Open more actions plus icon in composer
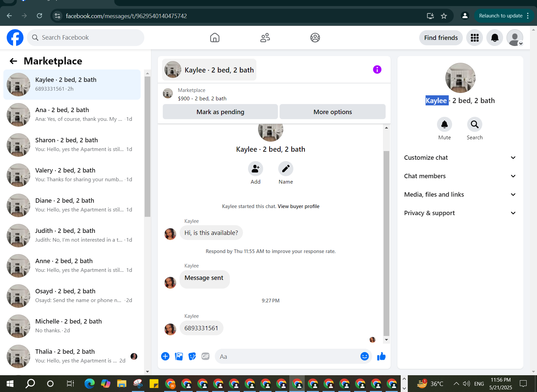This screenshot has width=537, height=392. [x=165, y=356]
